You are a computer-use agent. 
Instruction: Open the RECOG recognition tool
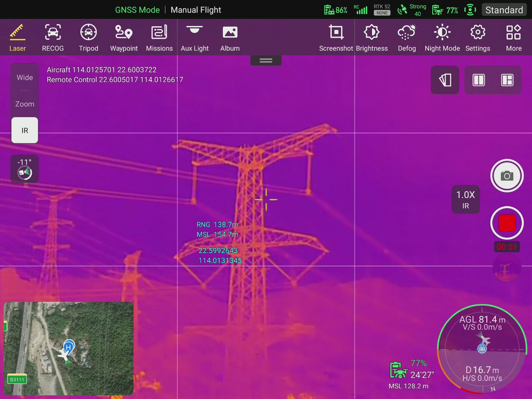click(53, 37)
